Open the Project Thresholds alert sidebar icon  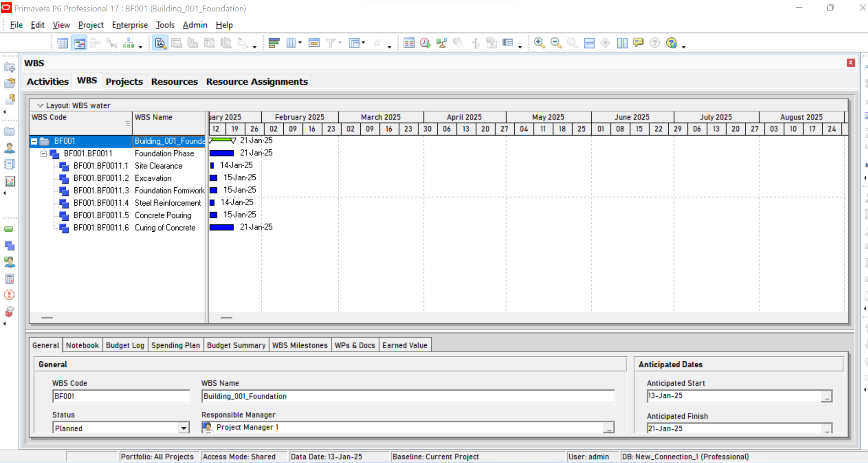click(x=9, y=295)
